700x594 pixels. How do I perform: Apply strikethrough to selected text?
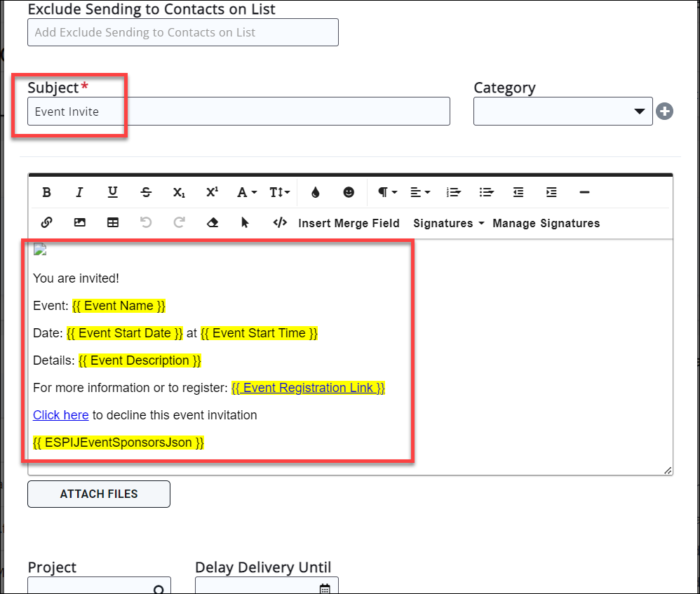click(146, 192)
